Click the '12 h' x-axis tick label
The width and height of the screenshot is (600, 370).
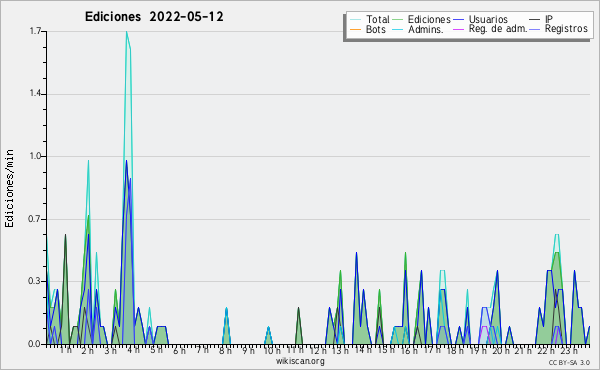coord(318,350)
